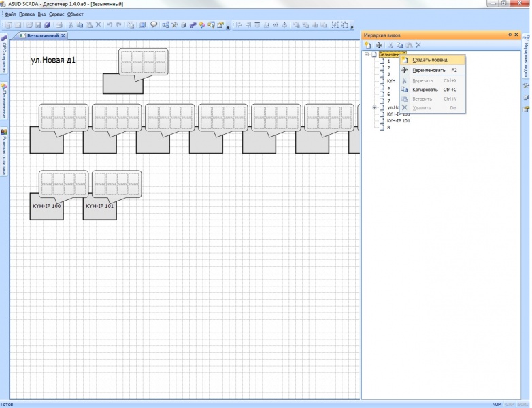Click the align-left icon in alignment toolbar
Image resolution: width=532 pixels, height=408 pixels.
(x=237, y=25)
